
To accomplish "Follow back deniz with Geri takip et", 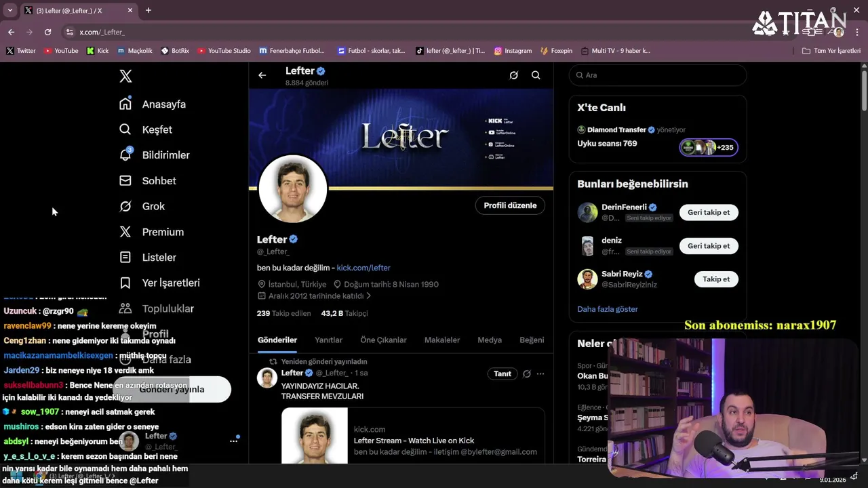I will [x=709, y=246].
